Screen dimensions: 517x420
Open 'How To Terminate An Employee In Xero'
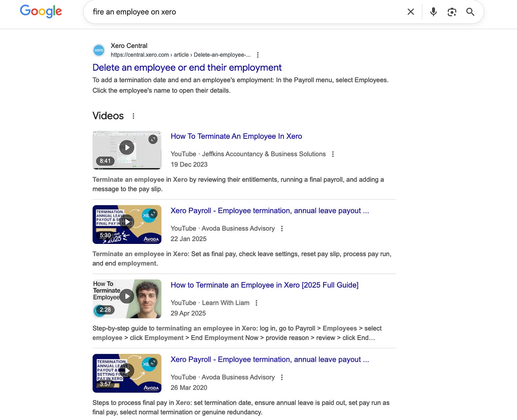(x=236, y=136)
